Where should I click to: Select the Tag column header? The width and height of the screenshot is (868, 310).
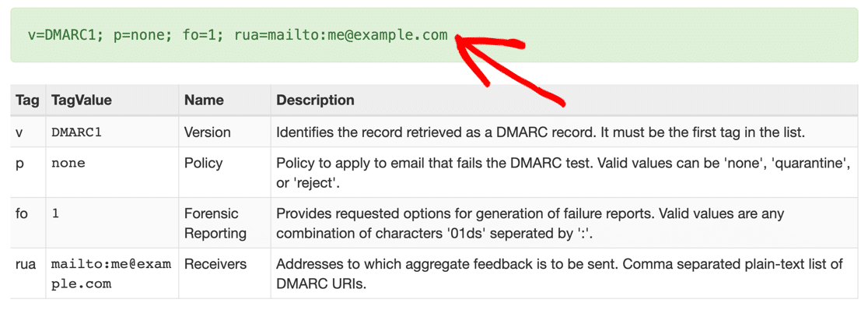tap(28, 100)
